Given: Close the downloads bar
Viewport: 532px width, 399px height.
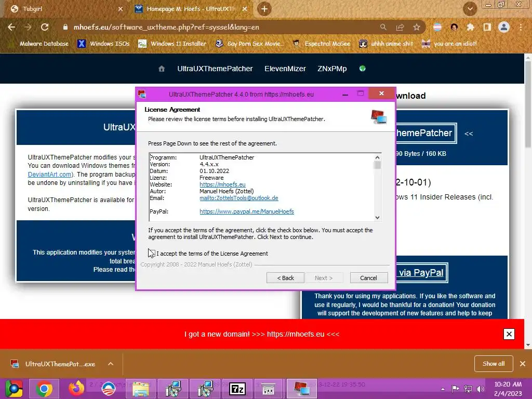Looking at the screenshot, I should click(x=523, y=364).
